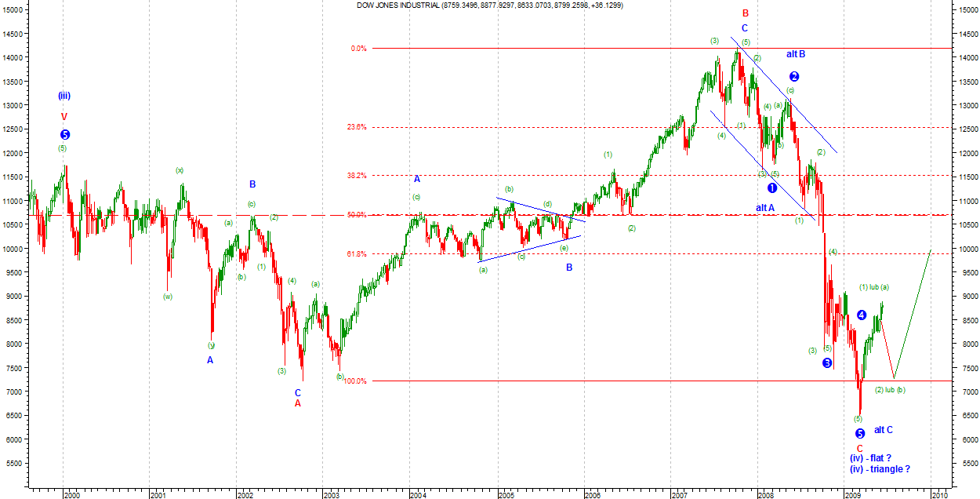Click the blue "(iii)" label above red V
This screenshot has height=499, width=980.
pos(64,96)
